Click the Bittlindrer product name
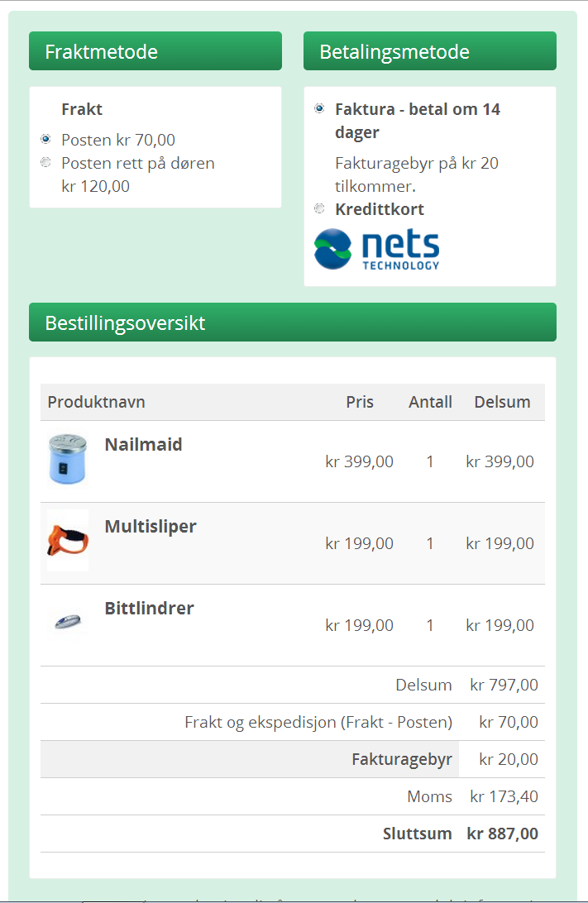 149,608
